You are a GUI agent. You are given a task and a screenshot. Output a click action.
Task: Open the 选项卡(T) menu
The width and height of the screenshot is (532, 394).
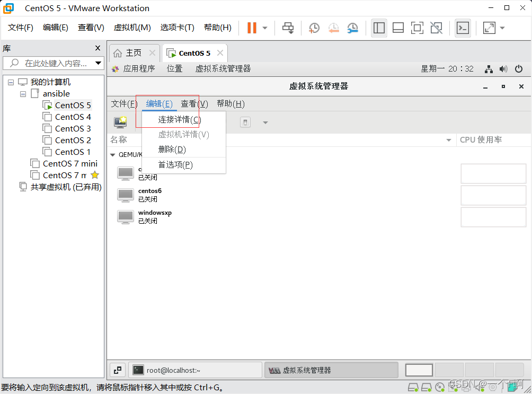(x=177, y=28)
